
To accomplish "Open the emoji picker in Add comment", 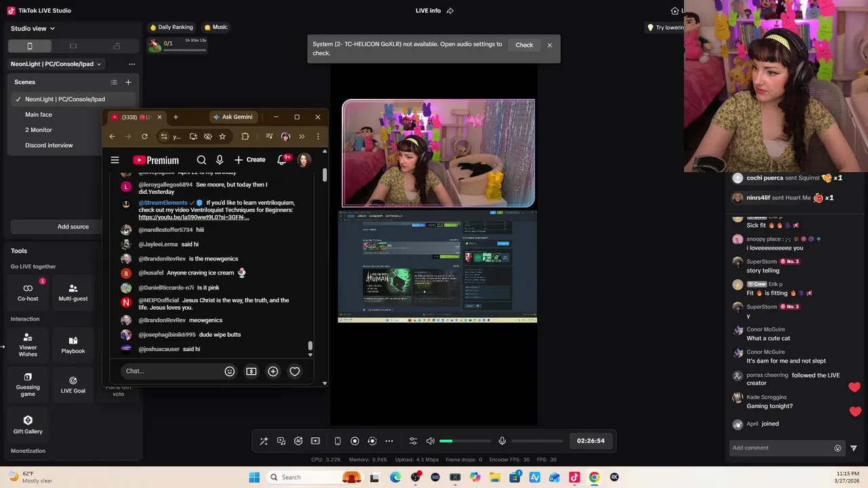I will click(x=837, y=448).
